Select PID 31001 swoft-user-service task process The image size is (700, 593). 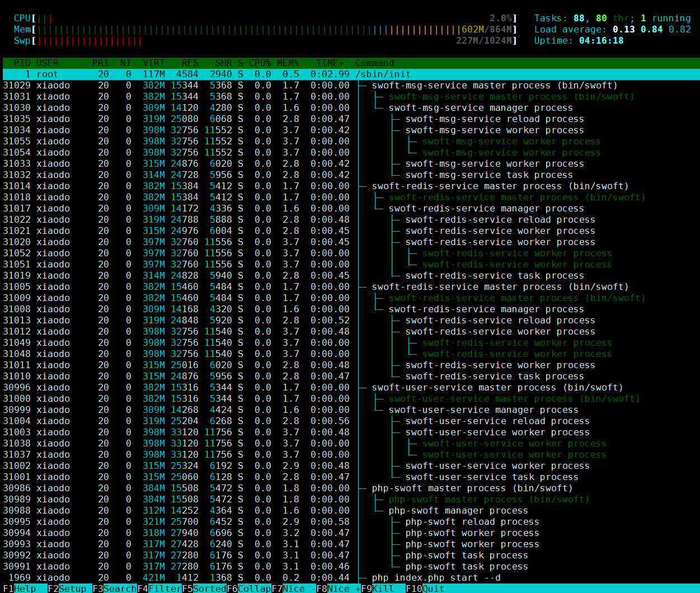click(351, 477)
